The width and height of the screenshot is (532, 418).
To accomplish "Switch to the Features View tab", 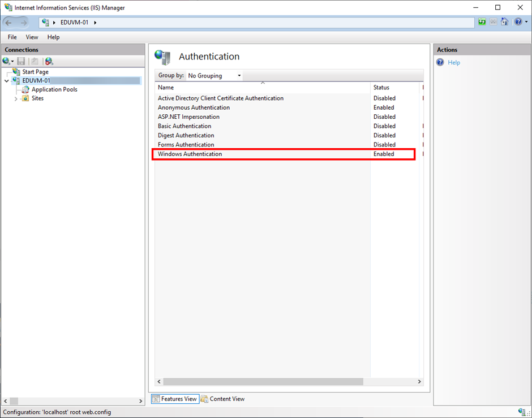I will pyautogui.click(x=175, y=399).
